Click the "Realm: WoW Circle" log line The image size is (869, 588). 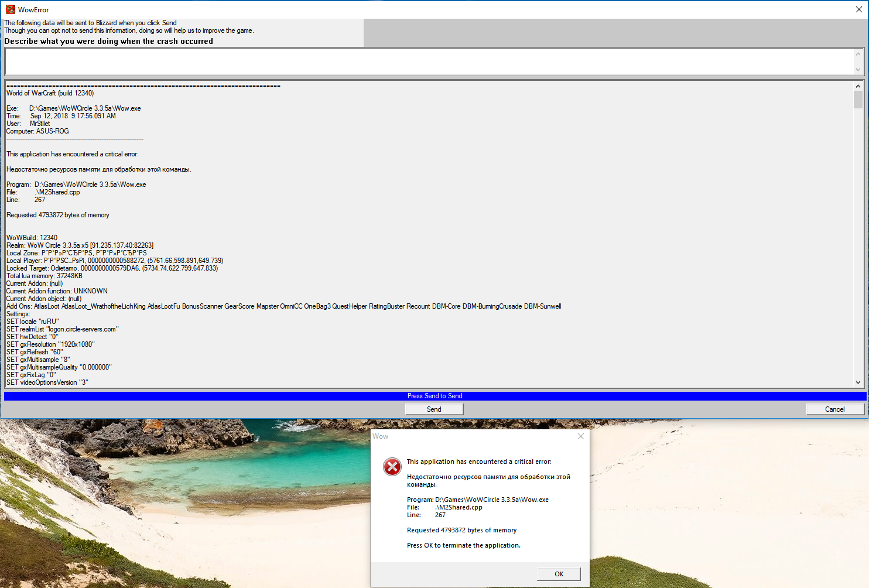click(x=80, y=245)
